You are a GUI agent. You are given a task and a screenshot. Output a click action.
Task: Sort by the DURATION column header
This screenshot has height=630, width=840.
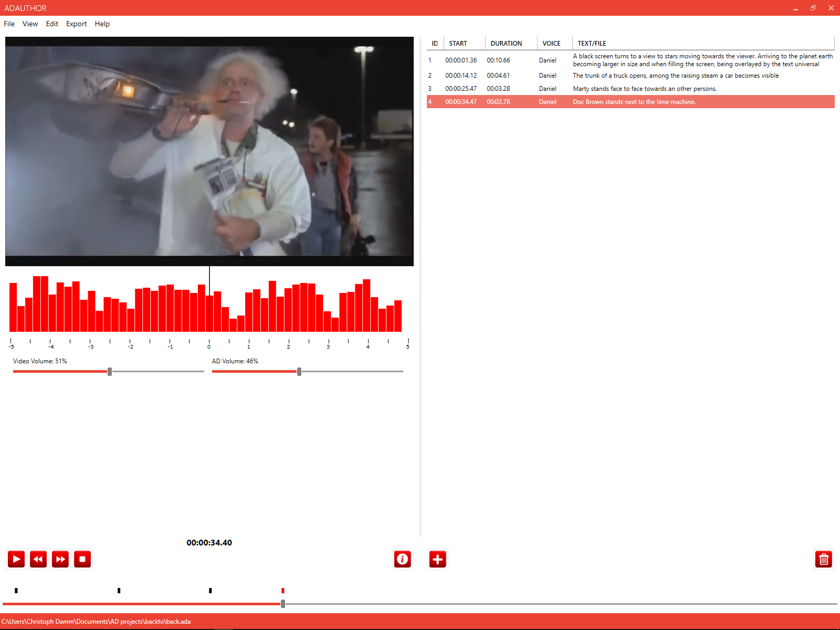(x=511, y=44)
